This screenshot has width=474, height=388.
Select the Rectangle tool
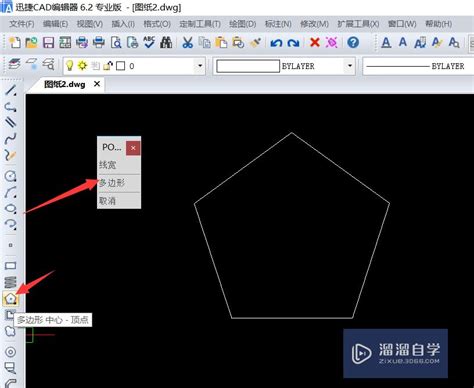(x=11, y=266)
